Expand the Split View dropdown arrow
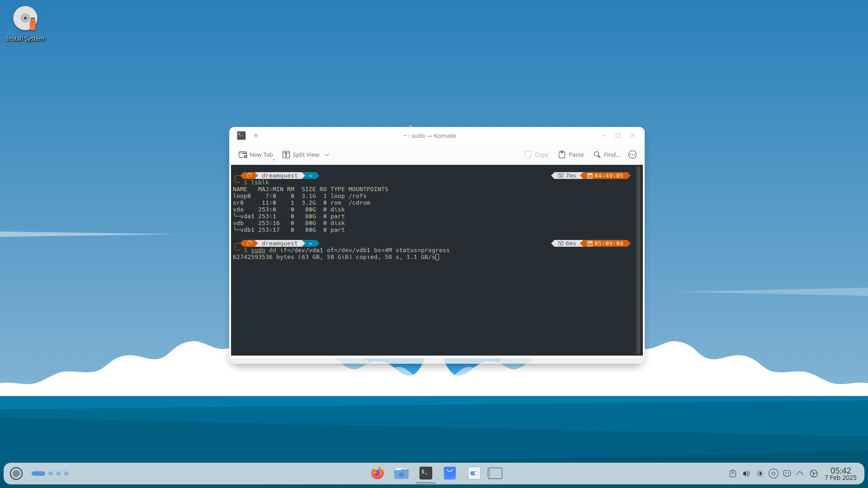Screen dimensions: 868x488 (x=327, y=155)
